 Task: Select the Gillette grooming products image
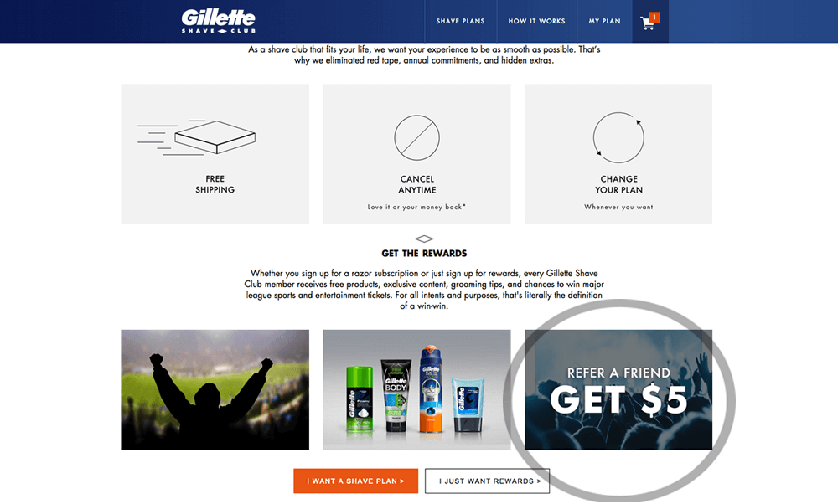pyautogui.click(x=416, y=390)
